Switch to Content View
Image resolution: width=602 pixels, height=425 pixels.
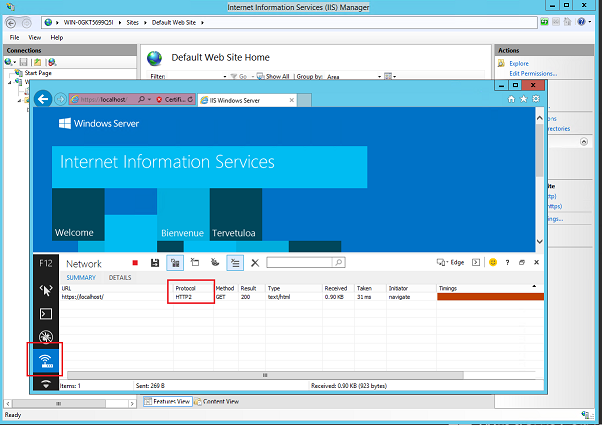tap(217, 401)
